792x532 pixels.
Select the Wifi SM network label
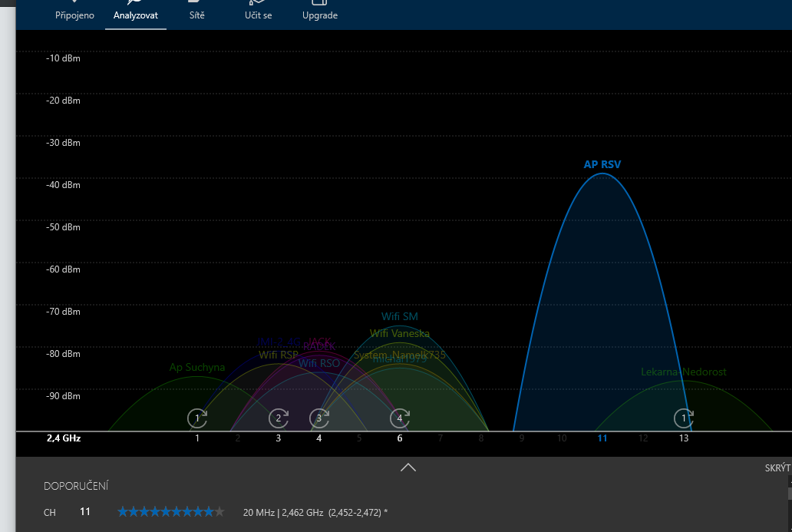[400, 316]
